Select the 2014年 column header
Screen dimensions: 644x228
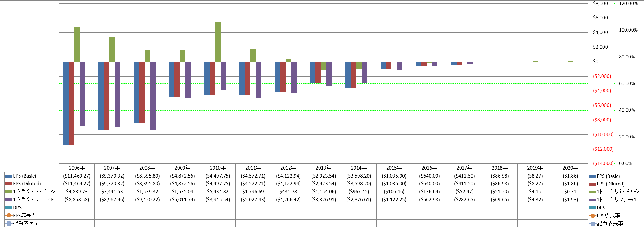[x=359, y=168]
